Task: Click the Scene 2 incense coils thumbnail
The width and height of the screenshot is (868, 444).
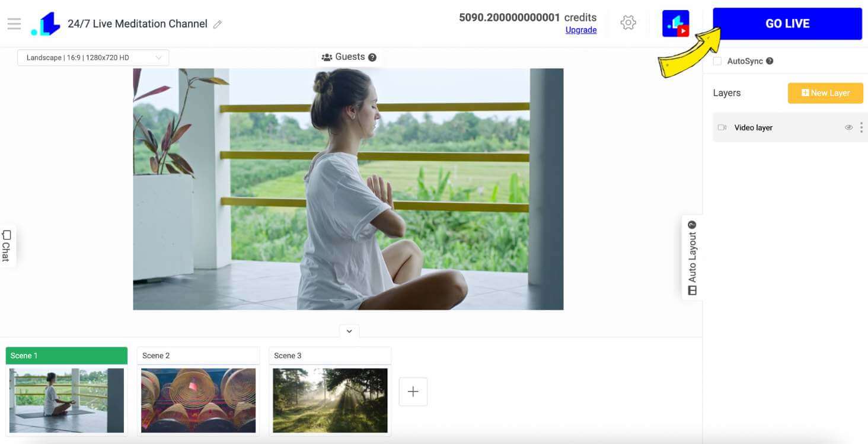Action: 198,401
